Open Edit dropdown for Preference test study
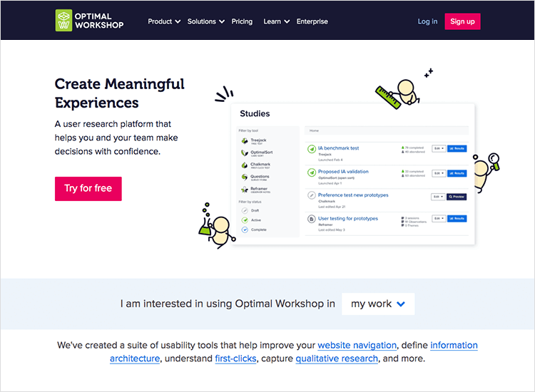The width and height of the screenshot is (535, 392). pos(438,197)
